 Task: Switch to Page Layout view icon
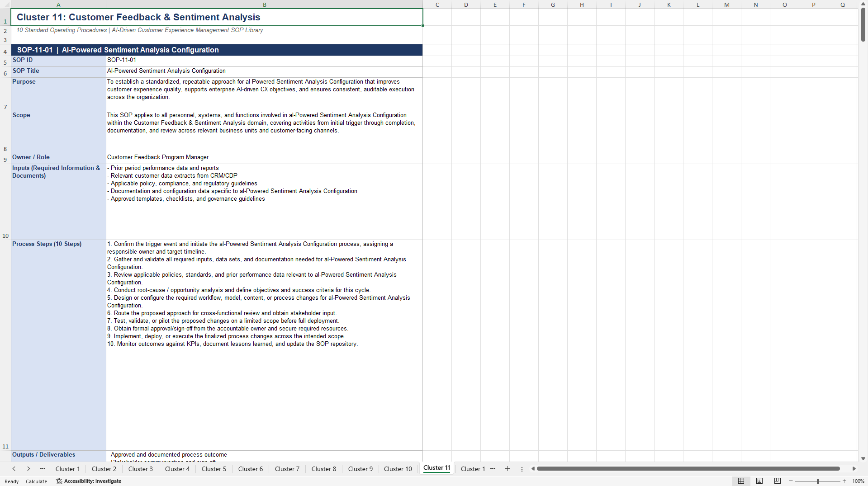(x=759, y=481)
